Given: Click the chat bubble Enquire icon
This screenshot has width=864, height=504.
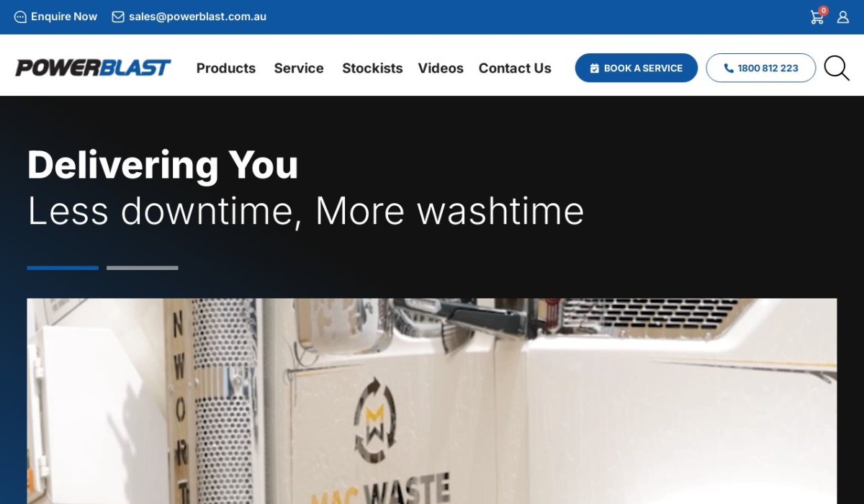Looking at the screenshot, I should (x=20, y=17).
